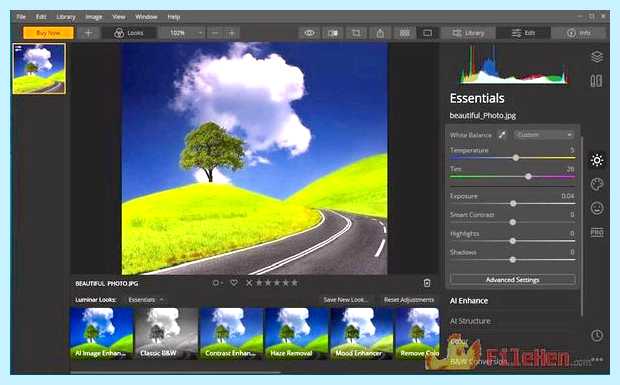The width and height of the screenshot is (620, 385).
Task: Open the 102% zoom level dropdown
Action: tap(182, 33)
